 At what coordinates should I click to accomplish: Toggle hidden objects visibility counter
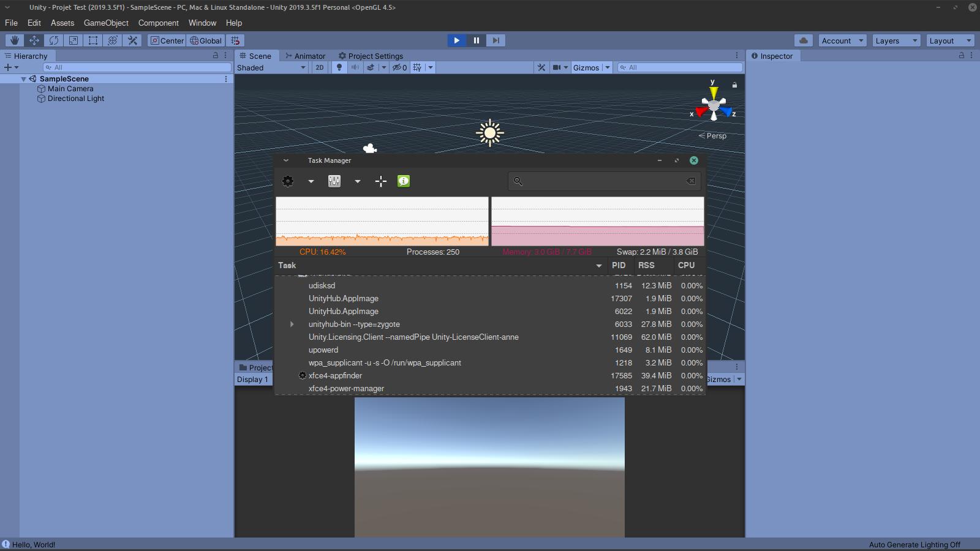[399, 67]
